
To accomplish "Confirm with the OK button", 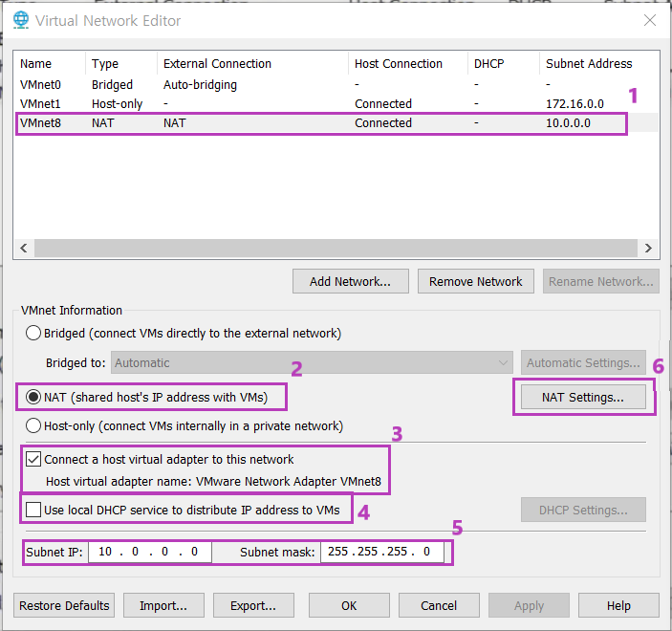I will coord(349,605).
